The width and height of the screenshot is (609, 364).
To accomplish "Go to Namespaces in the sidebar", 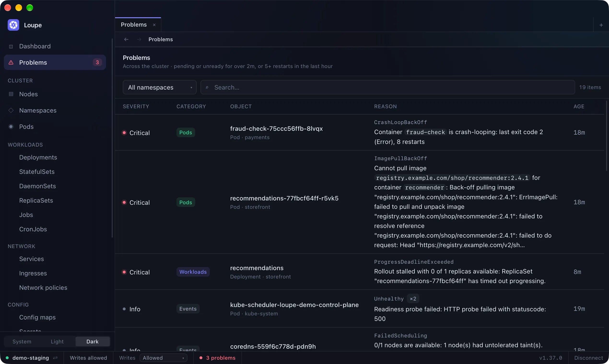I will (x=55, y=110).
